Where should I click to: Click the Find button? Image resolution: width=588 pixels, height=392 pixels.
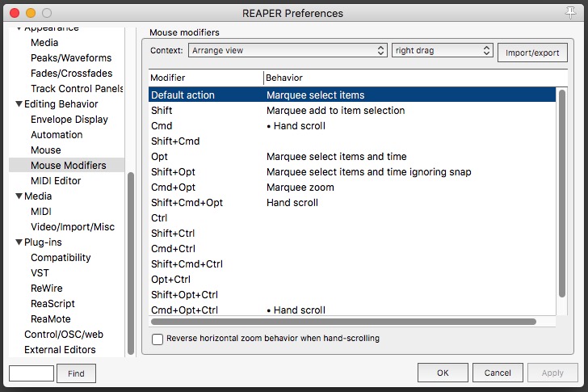point(76,373)
